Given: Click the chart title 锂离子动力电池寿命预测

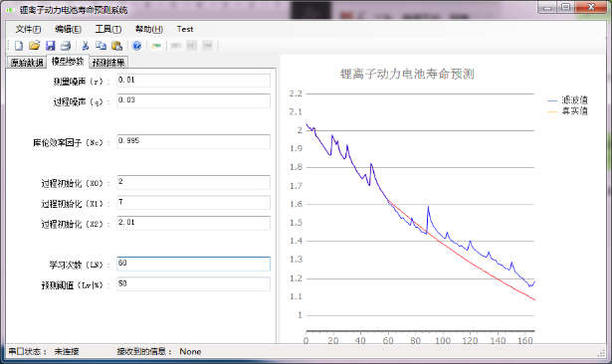Looking at the screenshot, I should point(407,75).
